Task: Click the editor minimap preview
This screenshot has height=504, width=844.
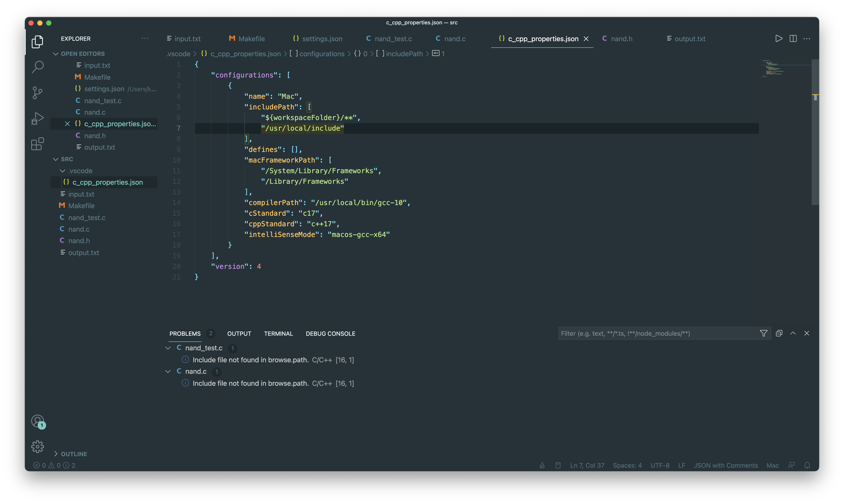Action: click(785, 69)
